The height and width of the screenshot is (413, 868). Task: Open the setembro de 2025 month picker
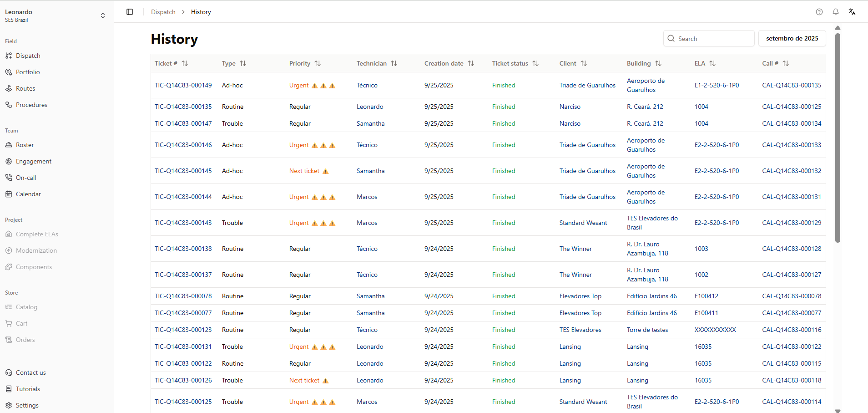pyautogui.click(x=792, y=38)
